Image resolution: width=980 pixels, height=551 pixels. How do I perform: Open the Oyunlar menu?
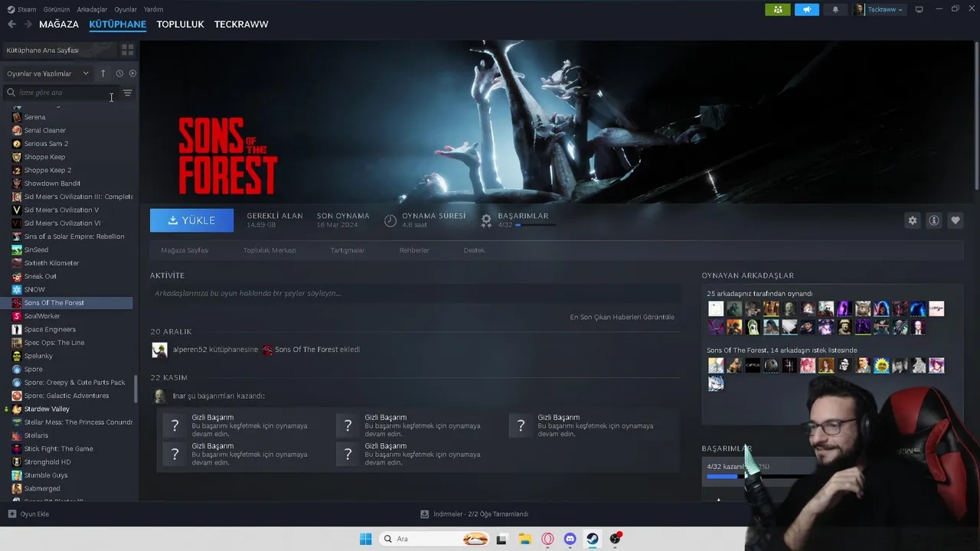[126, 9]
